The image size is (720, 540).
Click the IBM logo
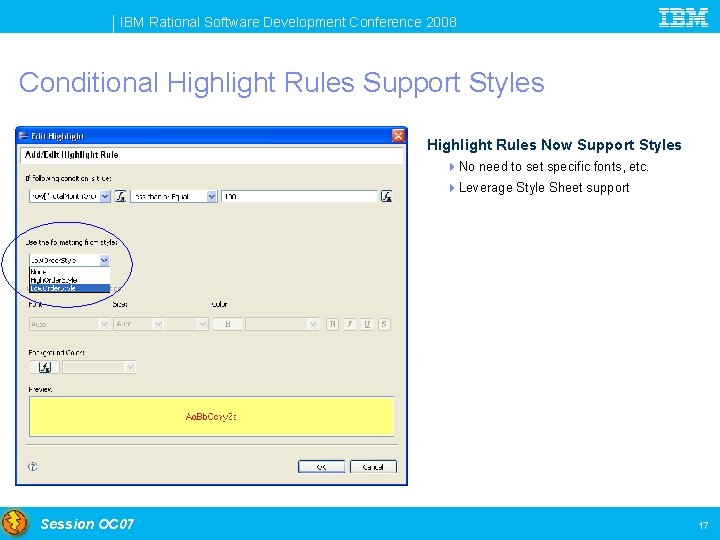[683, 17]
